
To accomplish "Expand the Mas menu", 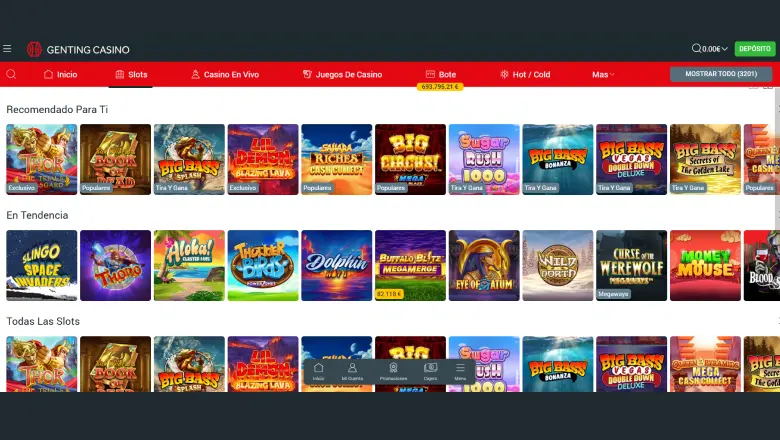I will (603, 75).
